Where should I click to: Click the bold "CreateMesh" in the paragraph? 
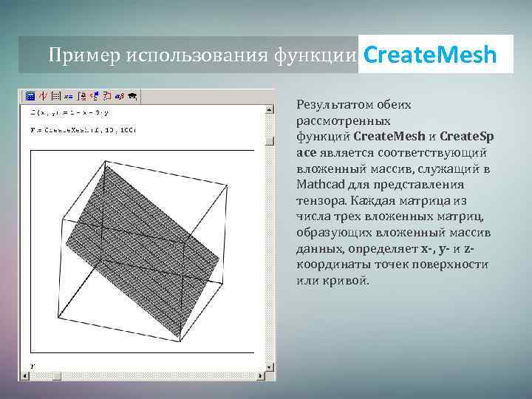[x=389, y=136]
